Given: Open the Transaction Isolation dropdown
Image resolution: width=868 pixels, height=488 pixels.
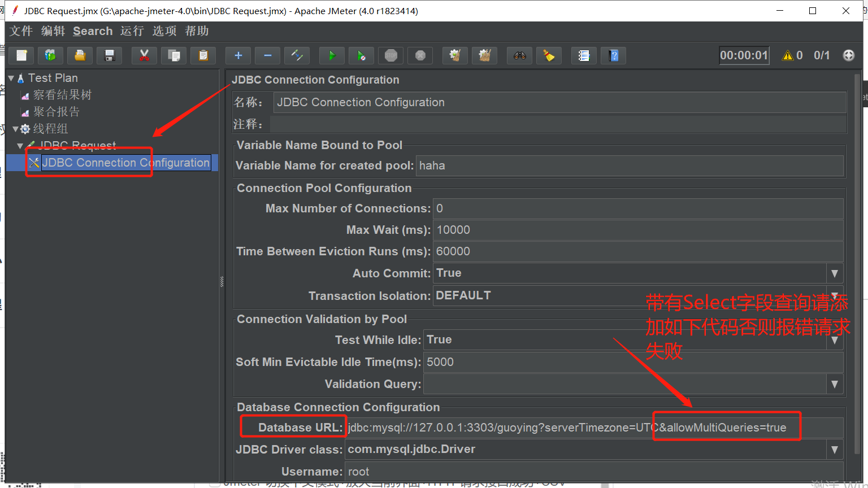Looking at the screenshot, I should (x=835, y=295).
